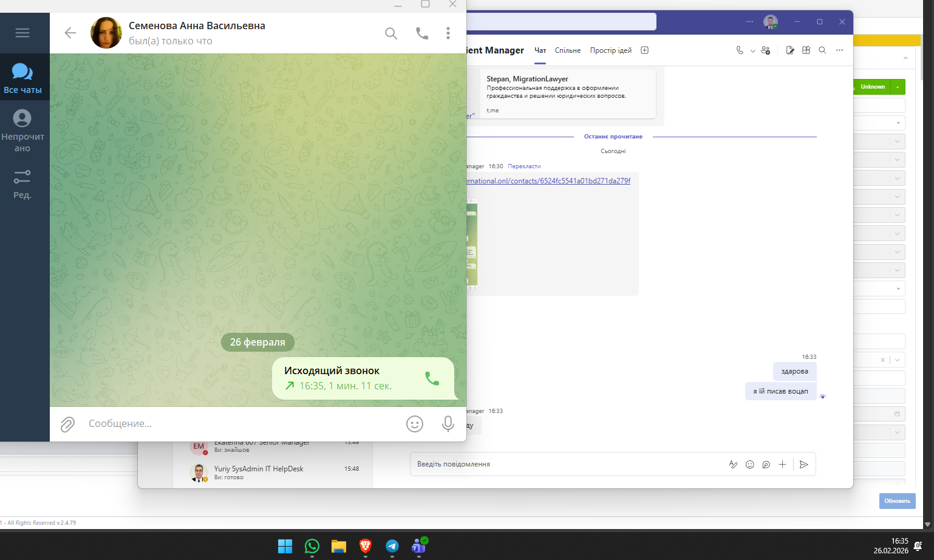Viewport: 934px width, 560px height.
Task: Click the seen eye indicator in Teams
Action: (x=823, y=397)
